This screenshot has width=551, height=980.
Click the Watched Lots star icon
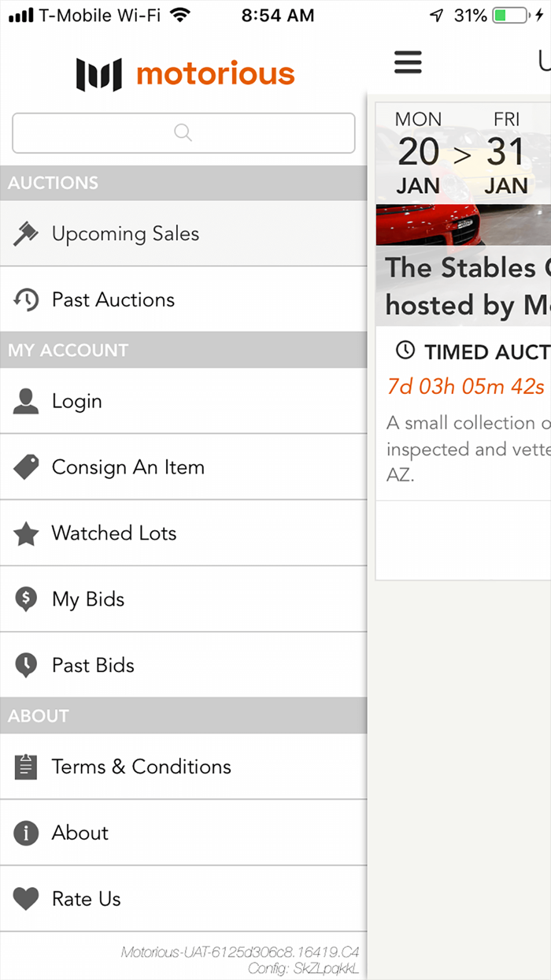[26, 533]
